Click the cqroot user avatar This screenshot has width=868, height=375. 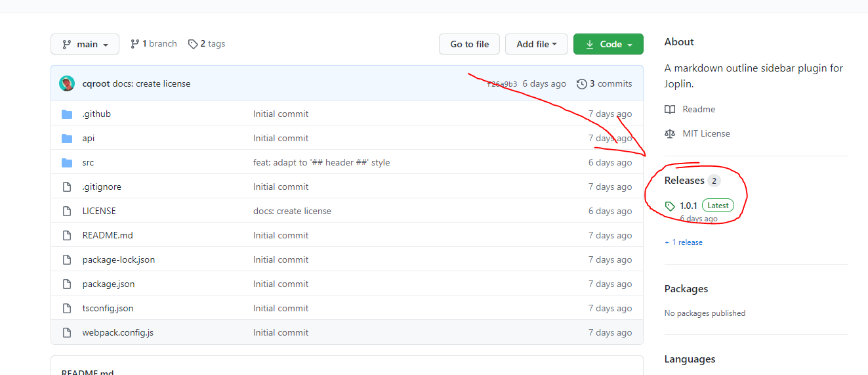(67, 83)
